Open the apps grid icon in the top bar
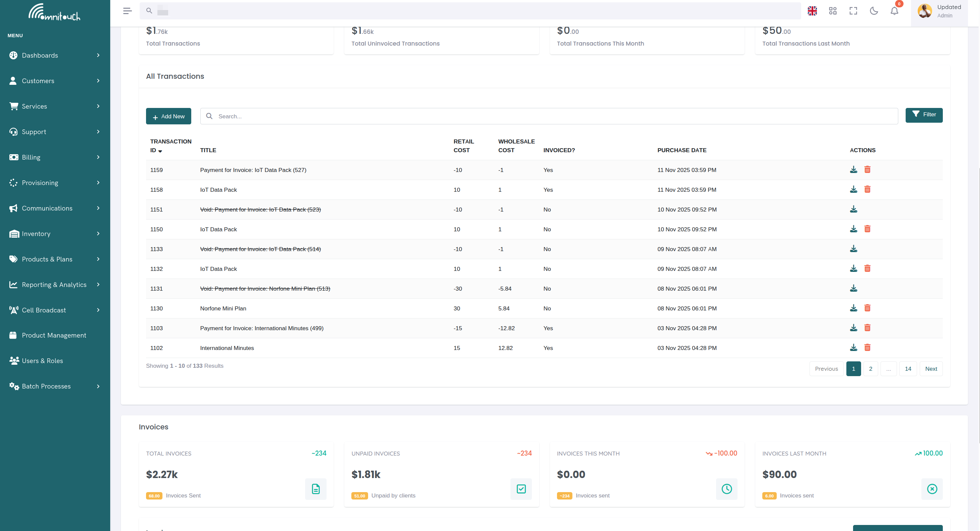980x531 pixels. click(832, 11)
